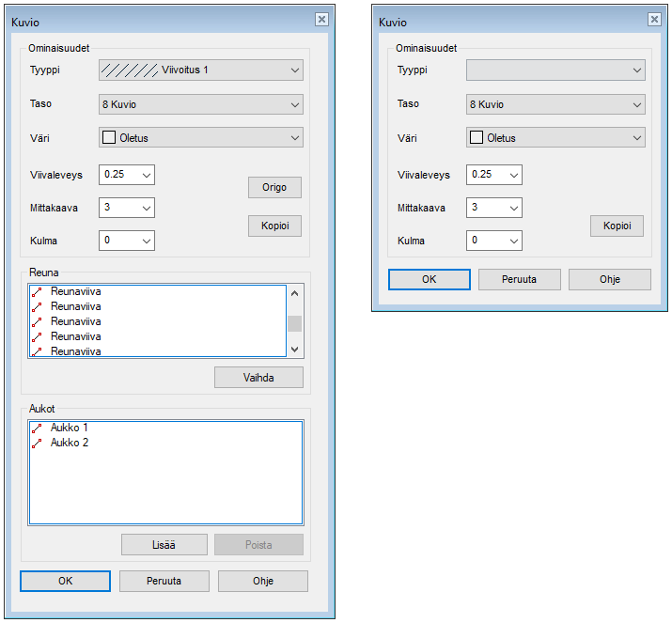Click Vaihda button below Reuna list
The image size is (672, 623).
tap(258, 378)
